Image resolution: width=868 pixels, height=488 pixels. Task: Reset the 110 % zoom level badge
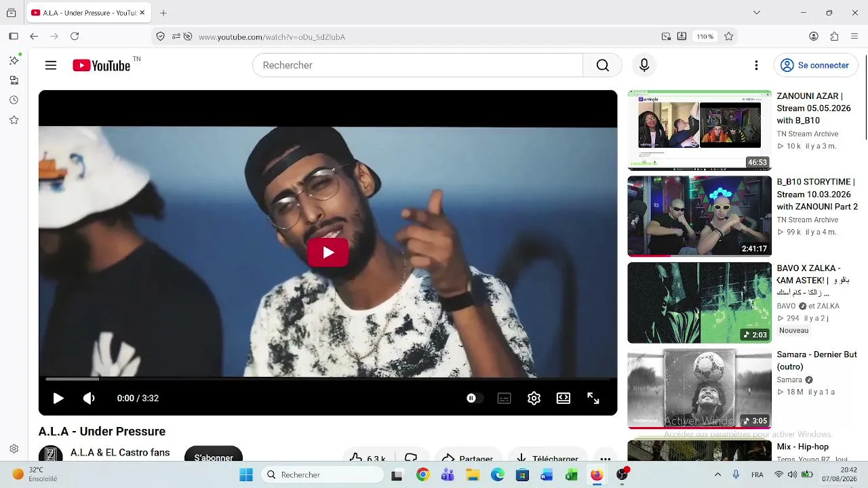pyautogui.click(x=705, y=37)
